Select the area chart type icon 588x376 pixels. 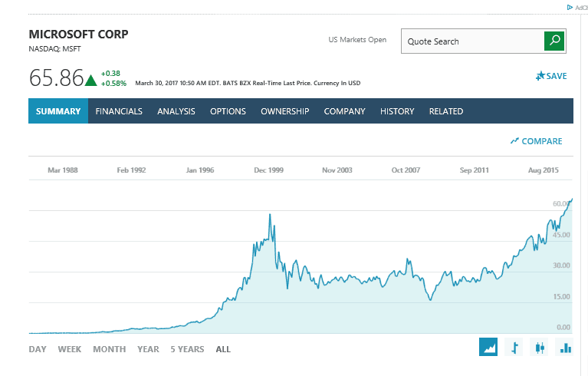[488, 347]
